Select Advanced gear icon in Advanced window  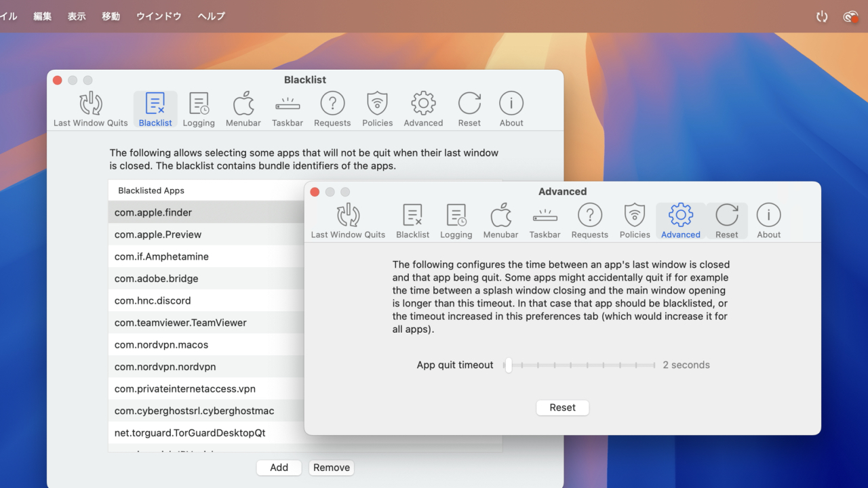point(681,222)
